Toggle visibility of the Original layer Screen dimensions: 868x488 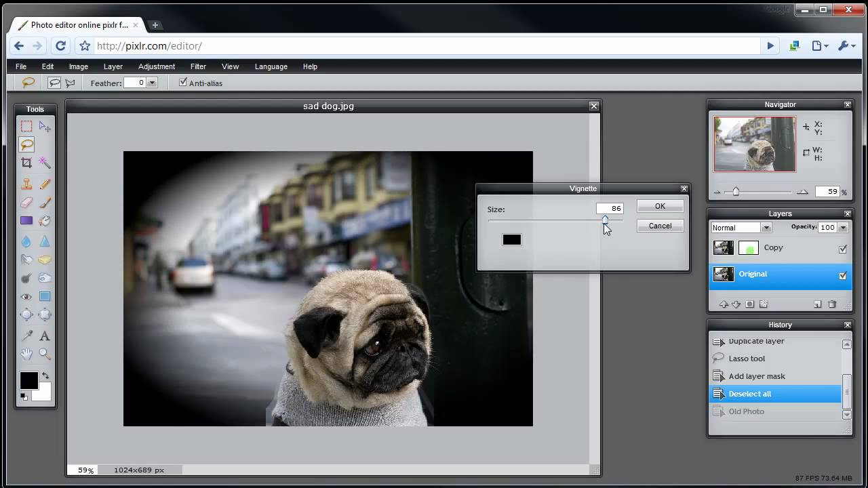(842, 275)
